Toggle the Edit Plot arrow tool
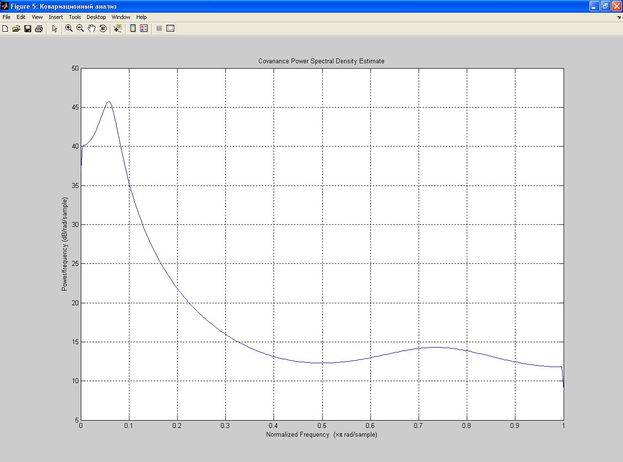 pos(54,29)
